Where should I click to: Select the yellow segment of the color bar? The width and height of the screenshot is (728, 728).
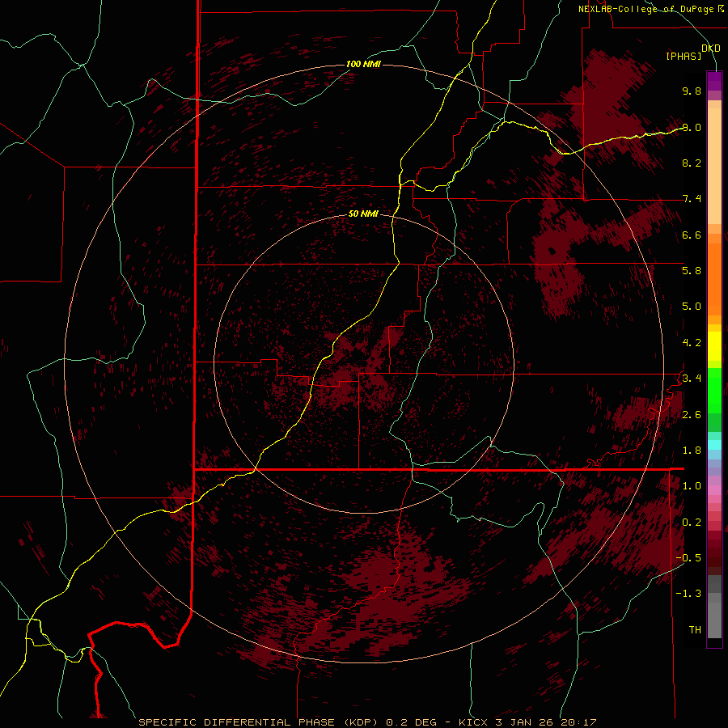(714, 346)
